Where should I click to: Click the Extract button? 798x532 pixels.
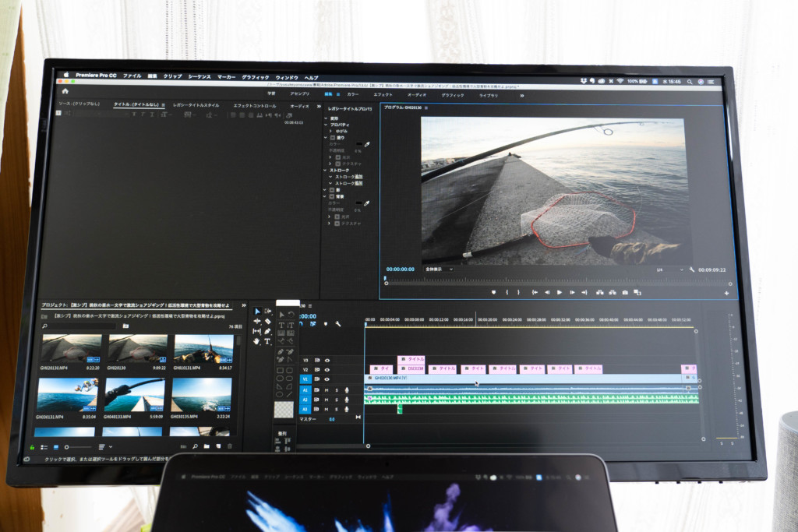(x=613, y=292)
